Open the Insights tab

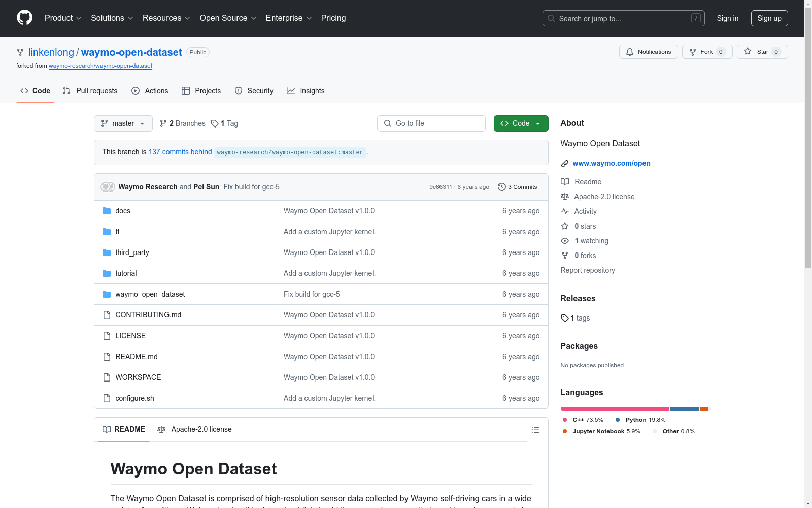click(306, 91)
